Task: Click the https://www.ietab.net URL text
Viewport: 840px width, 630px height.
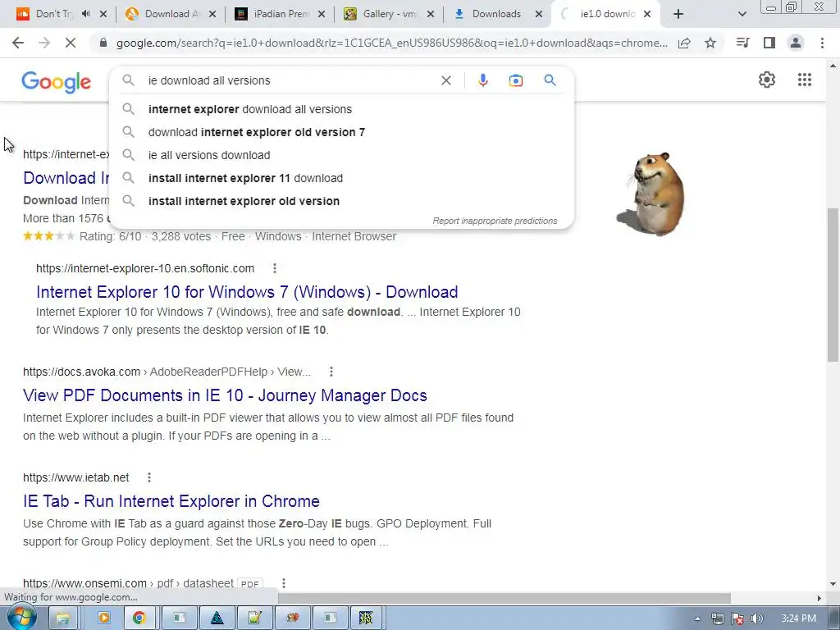Action: click(x=76, y=477)
